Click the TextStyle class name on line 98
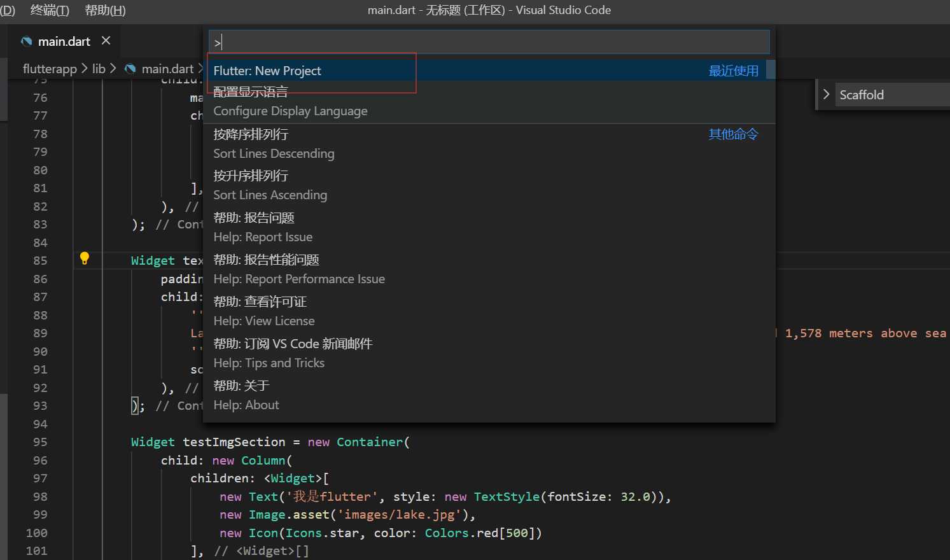This screenshot has height=560, width=950. (x=506, y=496)
